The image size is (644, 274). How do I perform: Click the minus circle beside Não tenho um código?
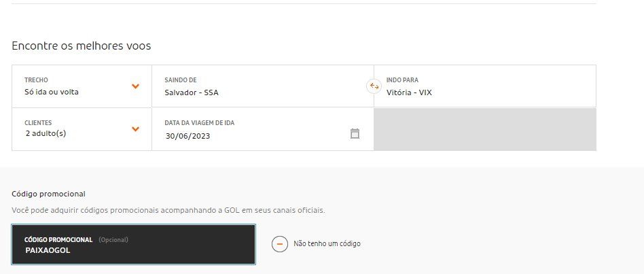(x=280, y=243)
